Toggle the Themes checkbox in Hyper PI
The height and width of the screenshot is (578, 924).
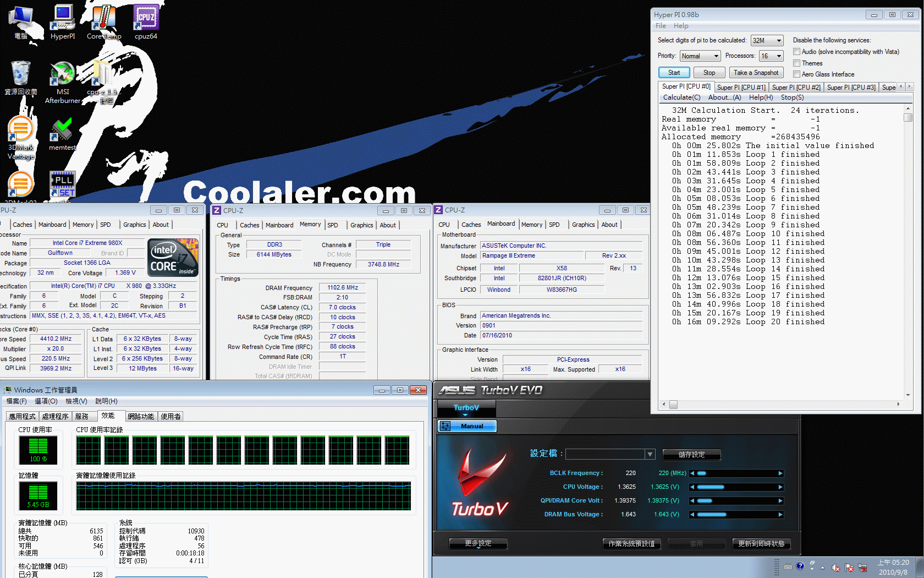tap(796, 63)
